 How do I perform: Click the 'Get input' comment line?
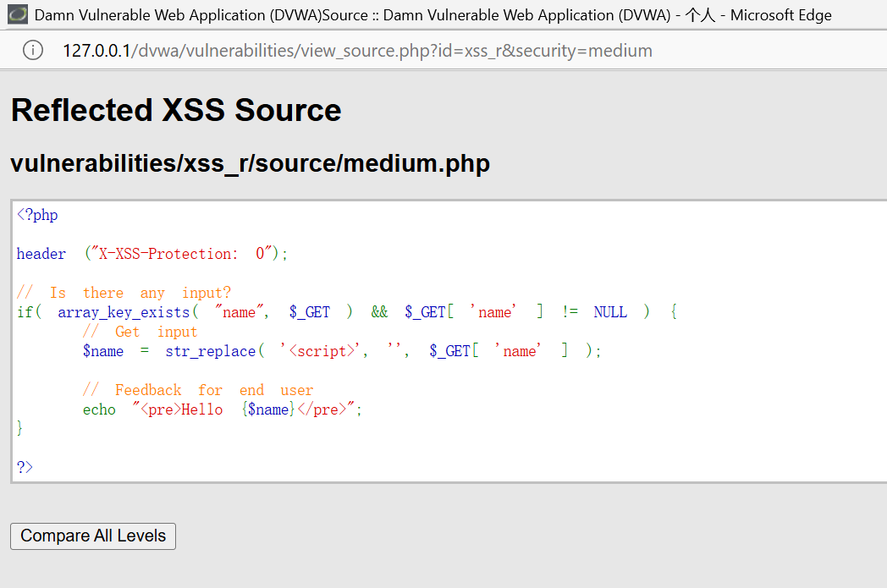pos(140,332)
